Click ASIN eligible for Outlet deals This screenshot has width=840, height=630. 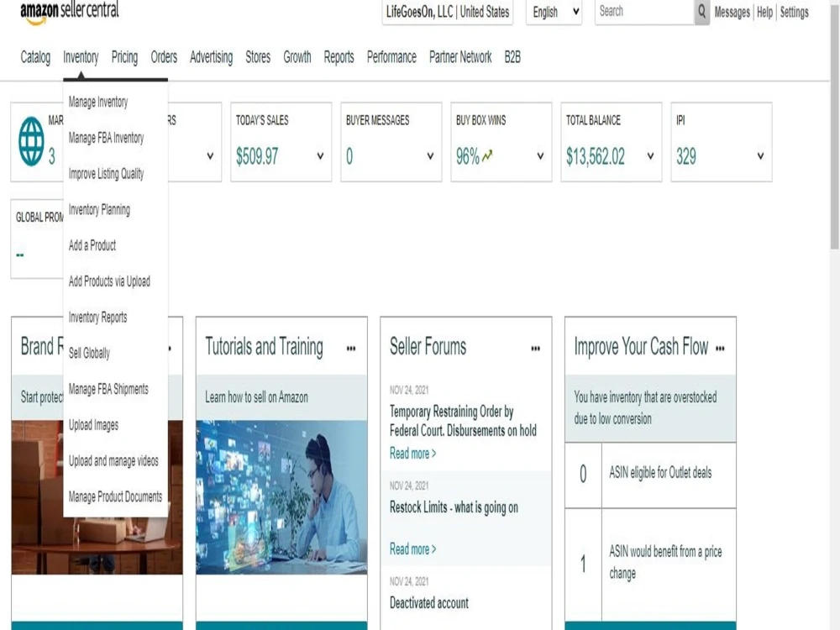pos(660,472)
